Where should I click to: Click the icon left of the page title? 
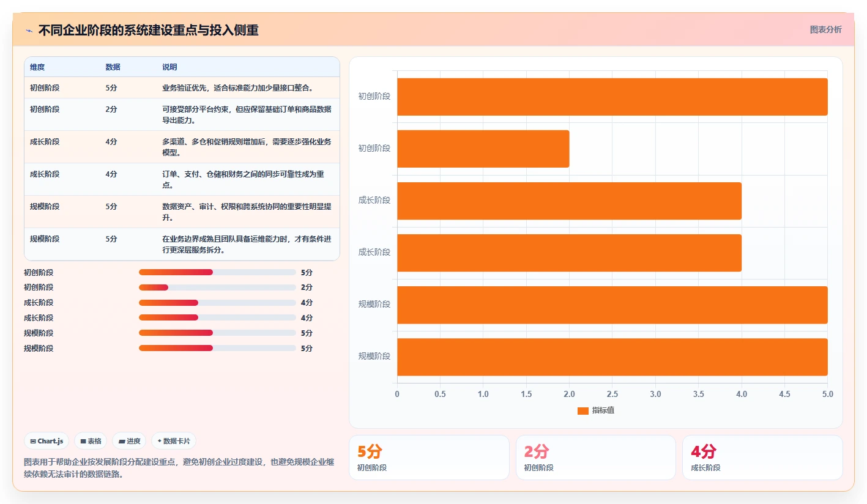29,31
